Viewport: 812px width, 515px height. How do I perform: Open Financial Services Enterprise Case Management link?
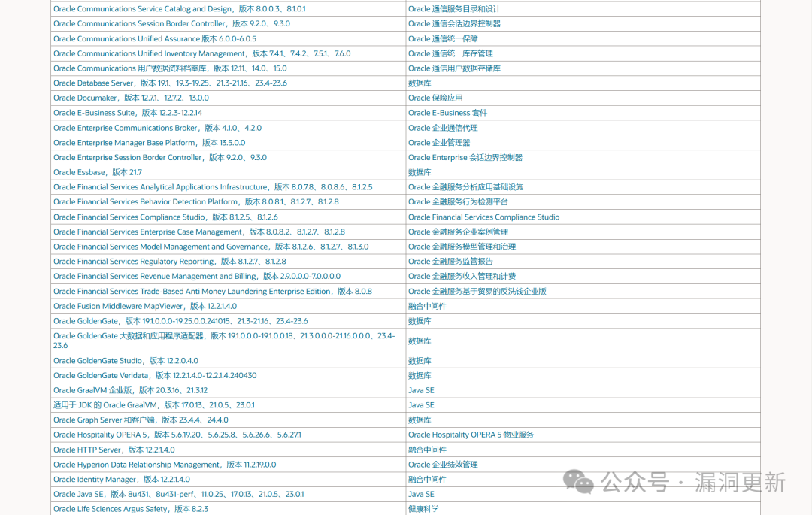click(198, 232)
